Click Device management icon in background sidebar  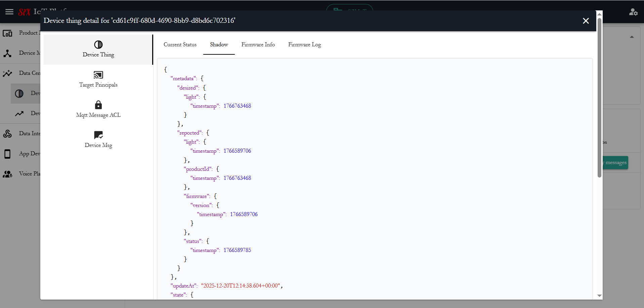tap(7, 53)
